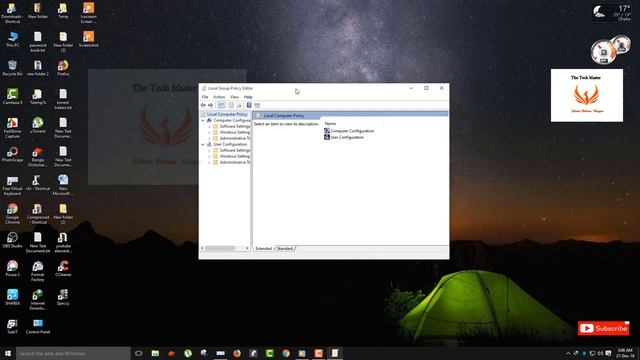This screenshot has width=640, height=360.
Task: Expand Software Settings under Computer Configuration
Action: (x=209, y=127)
